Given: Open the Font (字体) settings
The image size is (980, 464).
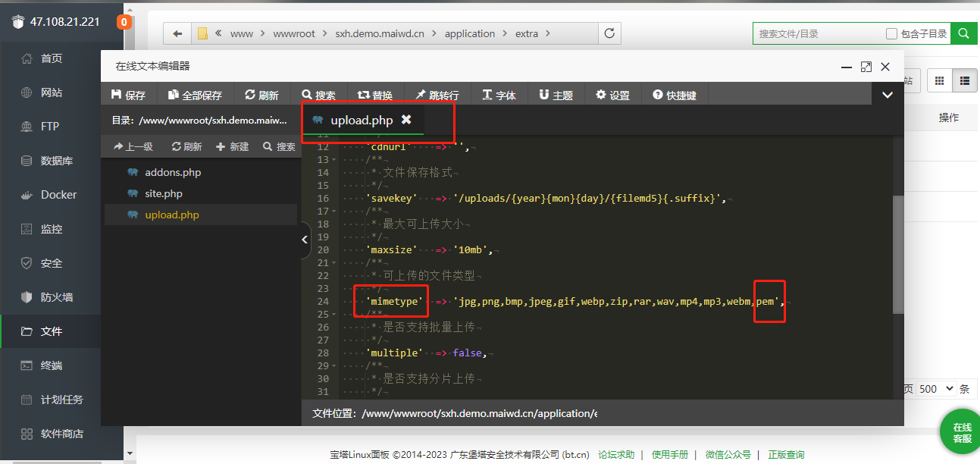Looking at the screenshot, I should [499, 95].
